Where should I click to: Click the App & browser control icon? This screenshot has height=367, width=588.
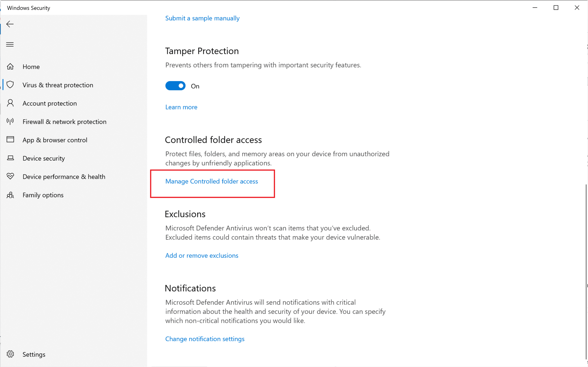11,140
